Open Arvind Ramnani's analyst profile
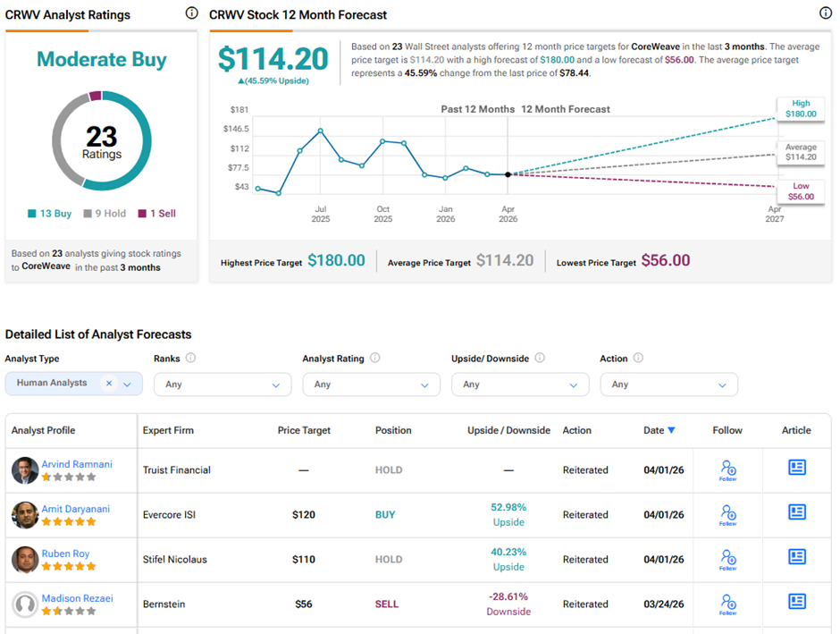 point(76,464)
